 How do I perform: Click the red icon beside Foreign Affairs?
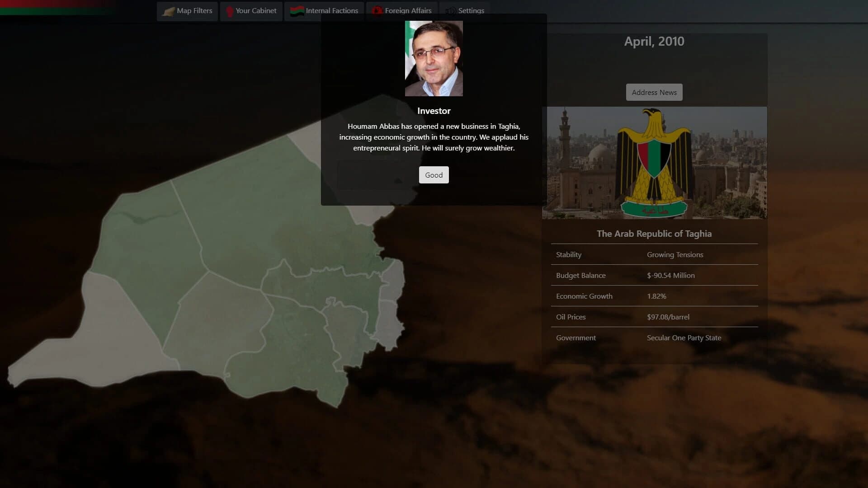tap(377, 11)
